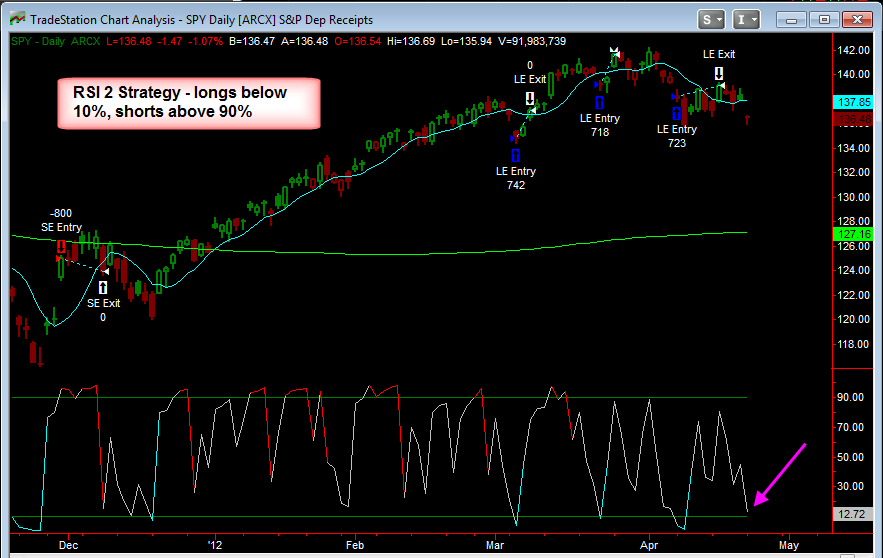Close the Chart Analysis window
This screenshot has width=883, height=558.
[857, 20]
